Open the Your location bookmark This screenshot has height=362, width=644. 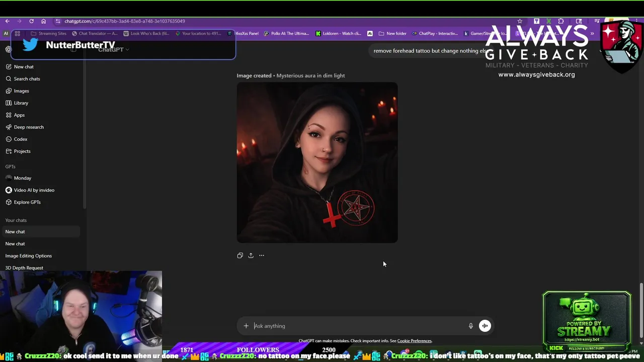[198, 34]
